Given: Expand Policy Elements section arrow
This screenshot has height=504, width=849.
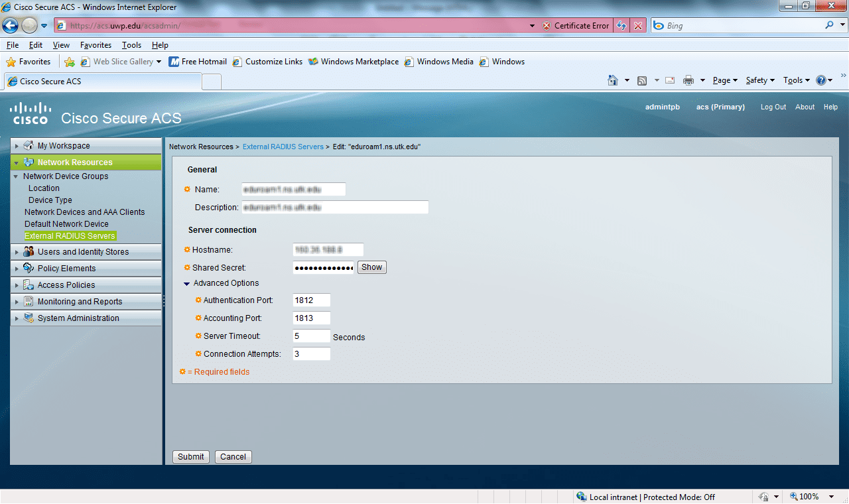Looking at the screenshot, I should click(17, 269).
